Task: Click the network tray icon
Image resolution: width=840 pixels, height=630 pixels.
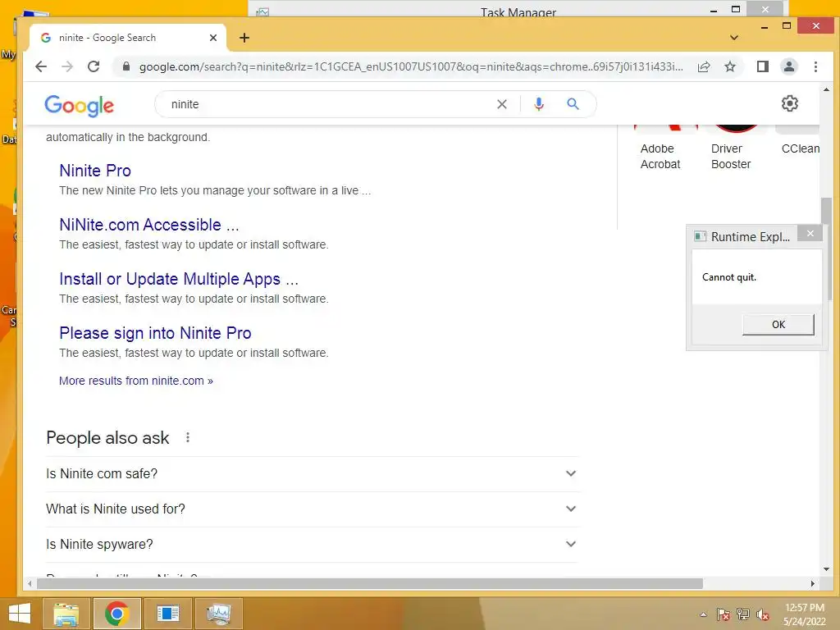Action: point(743,614)
